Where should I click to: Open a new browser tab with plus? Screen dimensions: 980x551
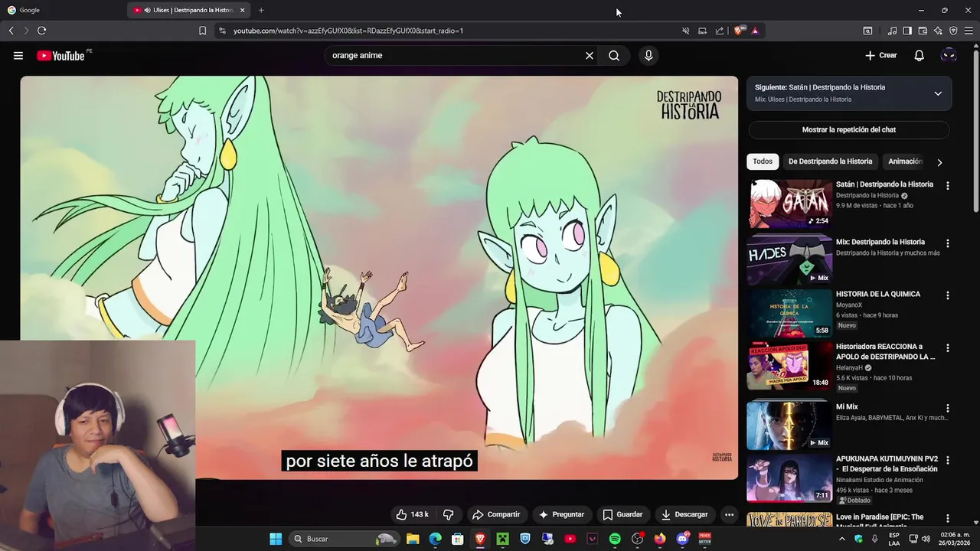pyautogui.click(x=261, y=10)
